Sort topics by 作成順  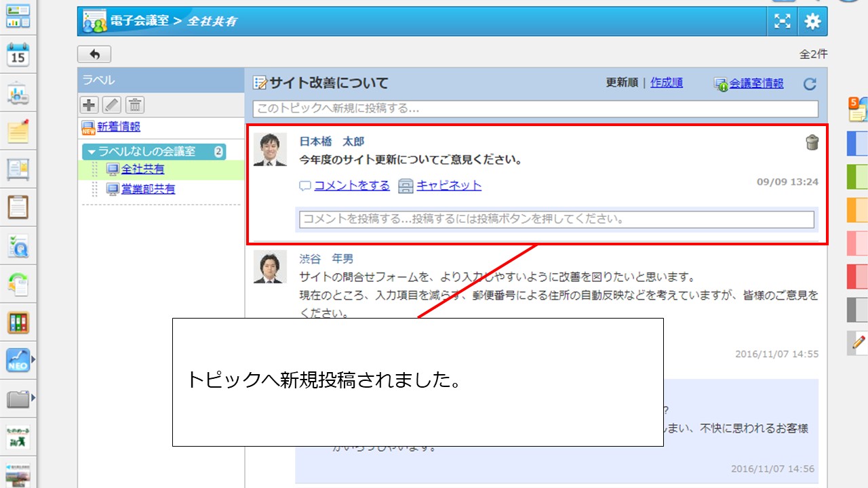(x=666, y=83)
